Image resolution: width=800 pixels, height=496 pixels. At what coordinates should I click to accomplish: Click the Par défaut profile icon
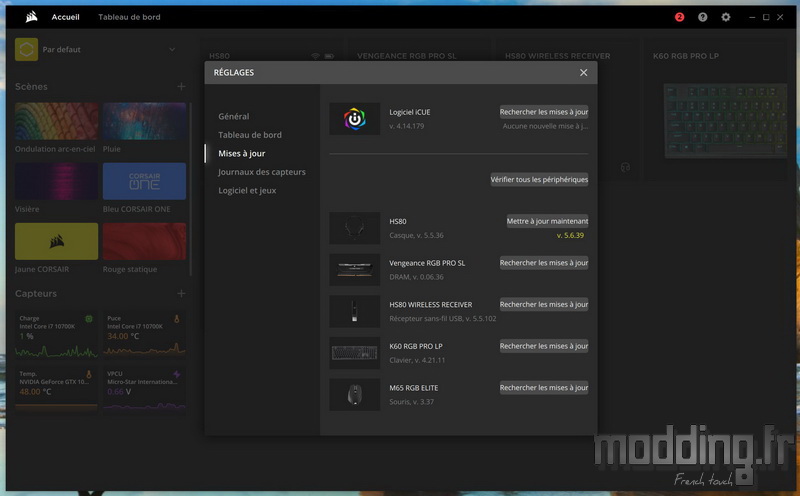[27, 49]
